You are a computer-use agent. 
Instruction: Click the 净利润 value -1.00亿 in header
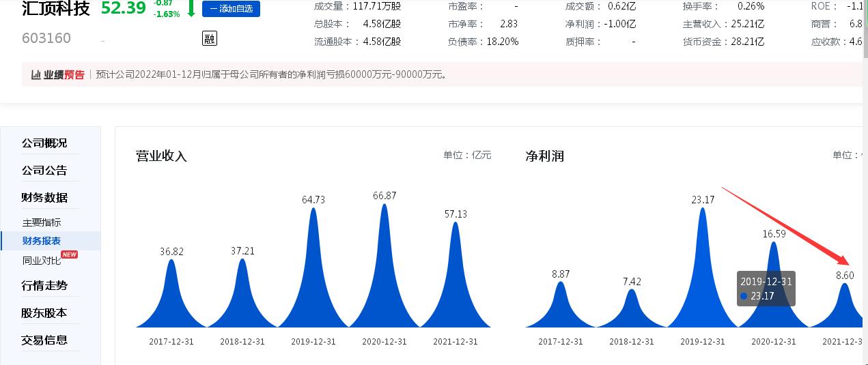coord(620,24)
